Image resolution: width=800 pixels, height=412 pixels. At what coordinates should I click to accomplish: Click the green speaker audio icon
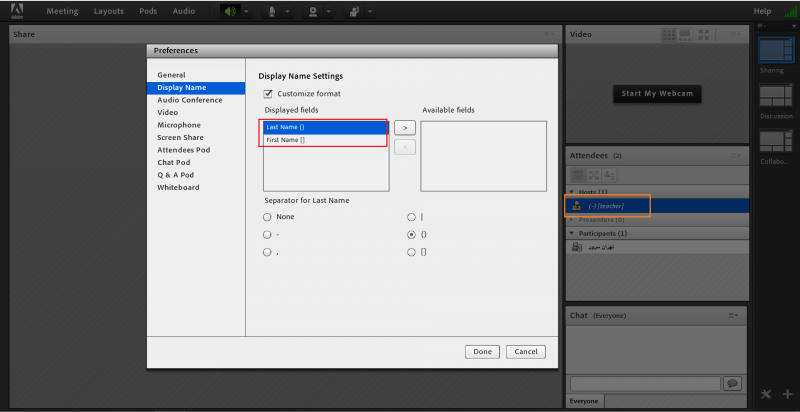231,11
